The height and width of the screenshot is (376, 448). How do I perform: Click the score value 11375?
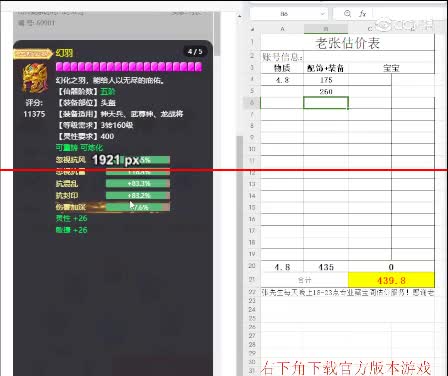coord(34,114)
